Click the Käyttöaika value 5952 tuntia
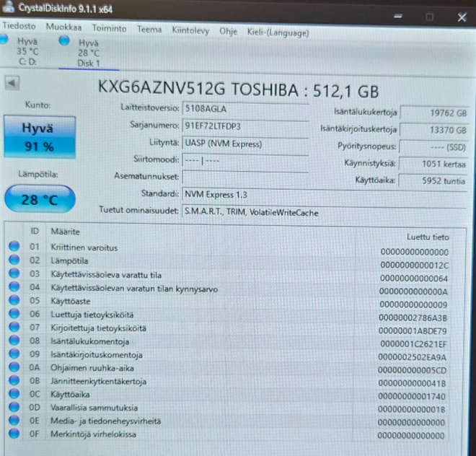Image resolution: width=476 pixels, height=456 pixels. pos(433,181)
